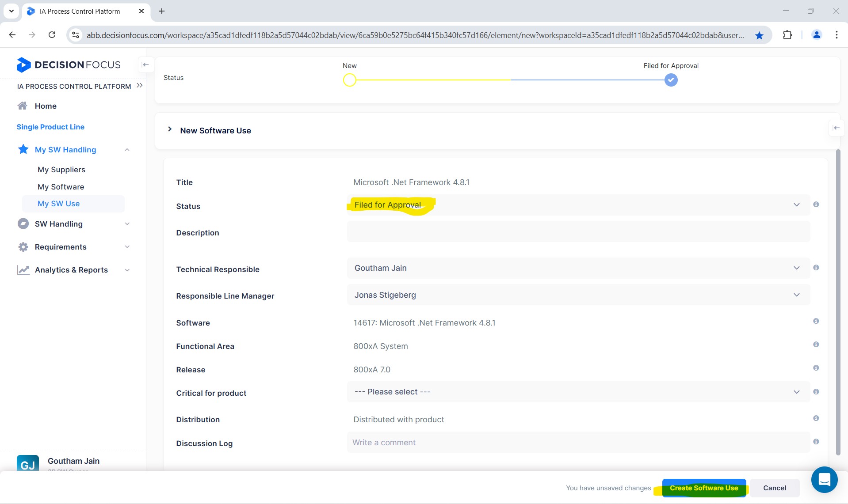Click the Requirements gear icon
848x504 pixels.
[23, 247]
